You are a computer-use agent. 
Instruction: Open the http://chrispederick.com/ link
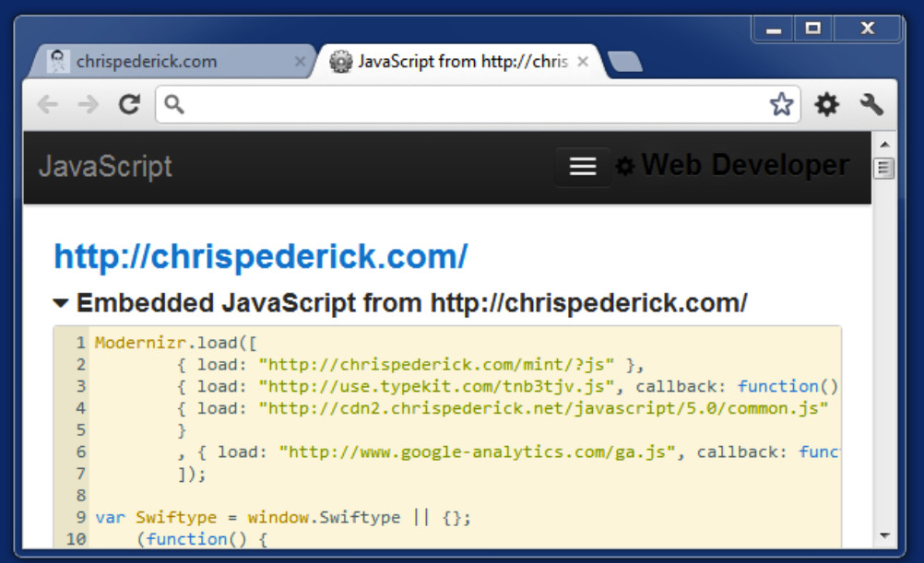(x=261, y=256)
